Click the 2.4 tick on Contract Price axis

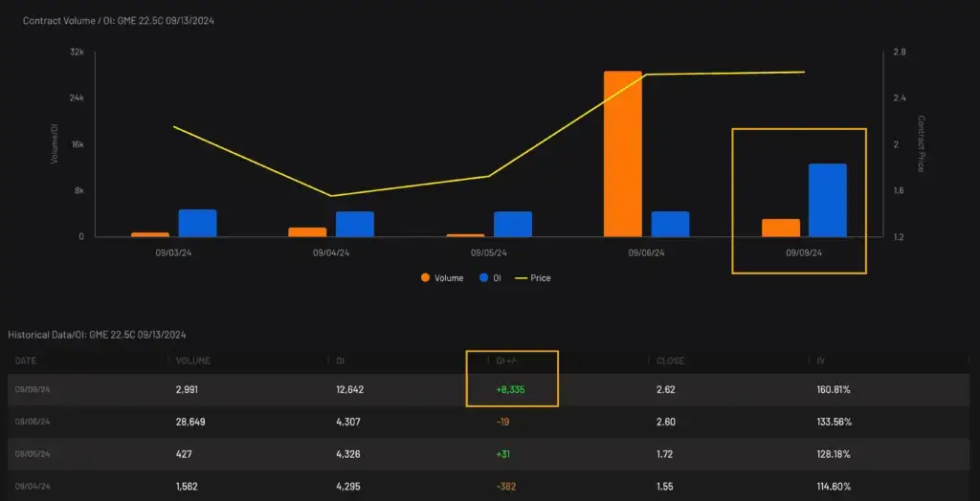pyautogui.click(x=900, y=98)
